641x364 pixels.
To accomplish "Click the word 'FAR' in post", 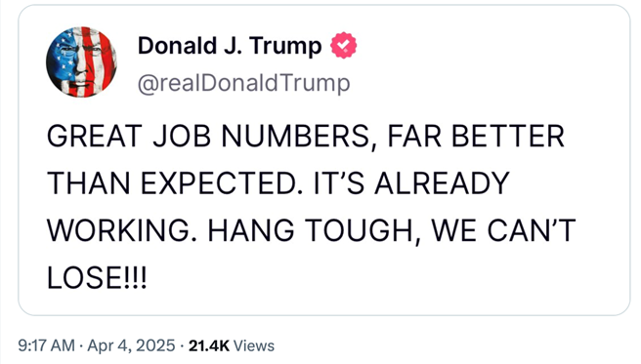I will [x=414, y=137].
